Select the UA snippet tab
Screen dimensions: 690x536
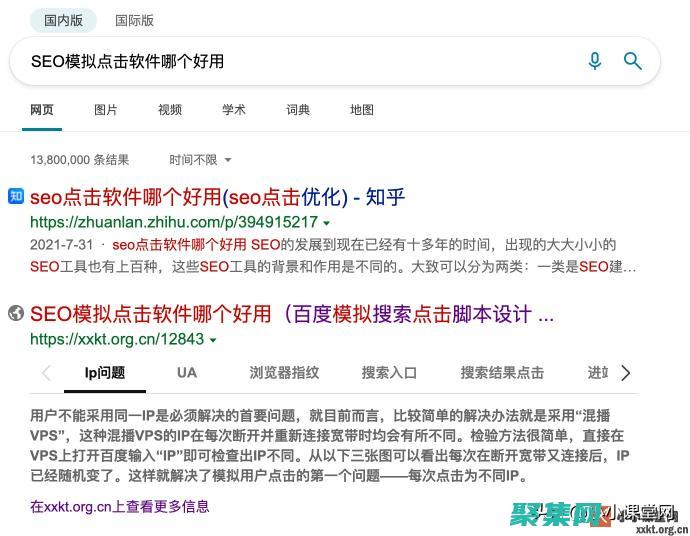pos(187,373)
